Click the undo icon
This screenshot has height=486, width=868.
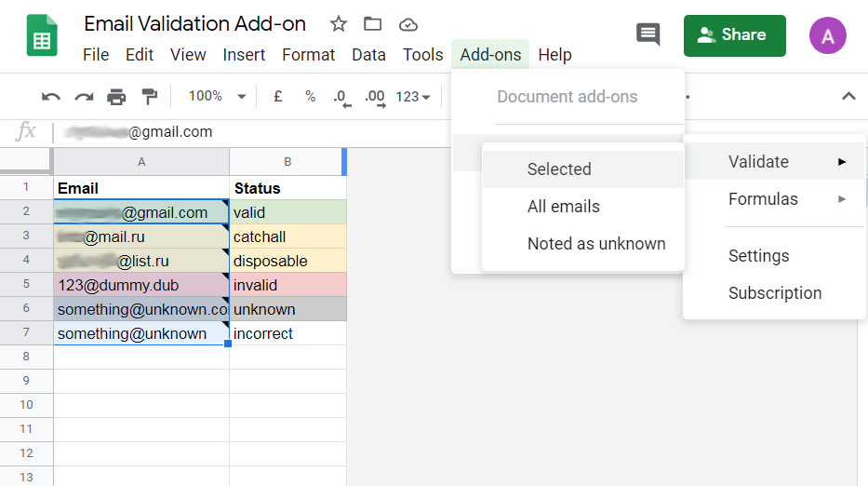pos(51,97)
